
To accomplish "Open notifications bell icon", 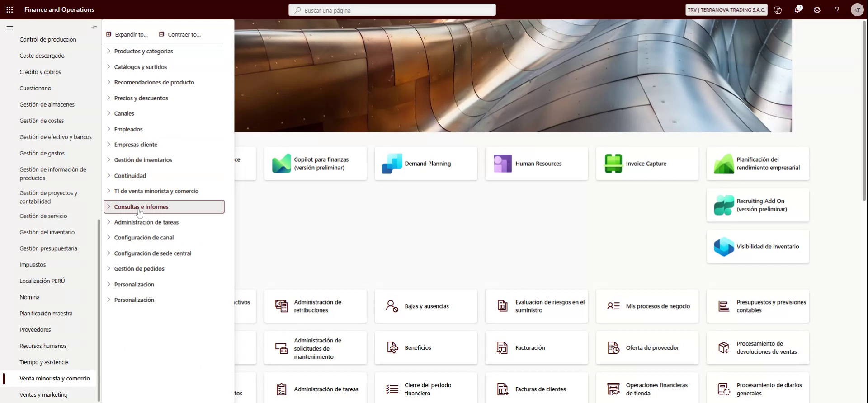I will point(798,9).
